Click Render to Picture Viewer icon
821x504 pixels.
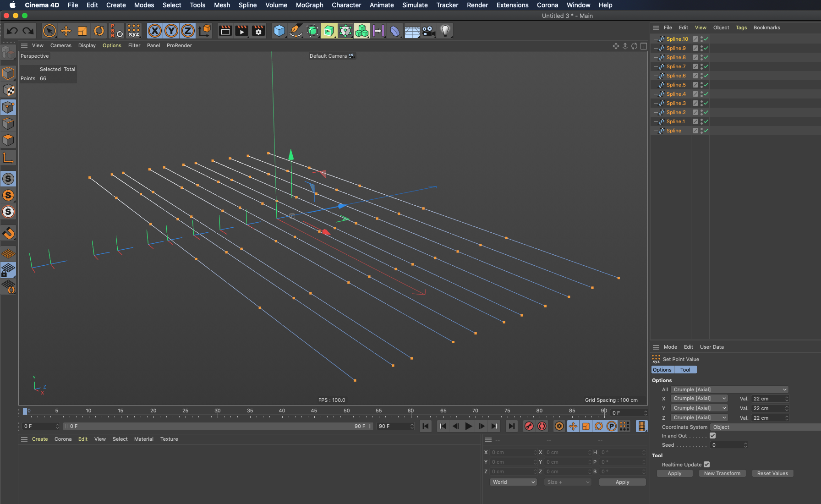point(241,31)
